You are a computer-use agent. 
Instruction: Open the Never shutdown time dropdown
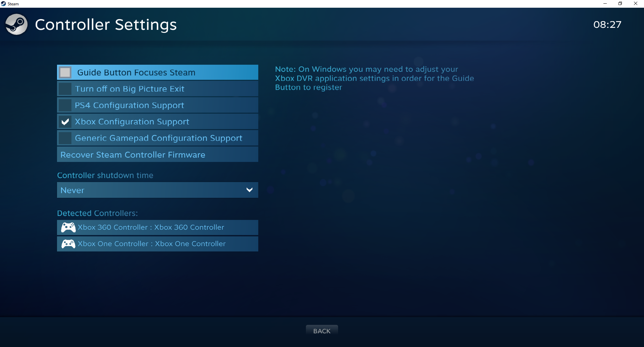click(x=158, y=190)
